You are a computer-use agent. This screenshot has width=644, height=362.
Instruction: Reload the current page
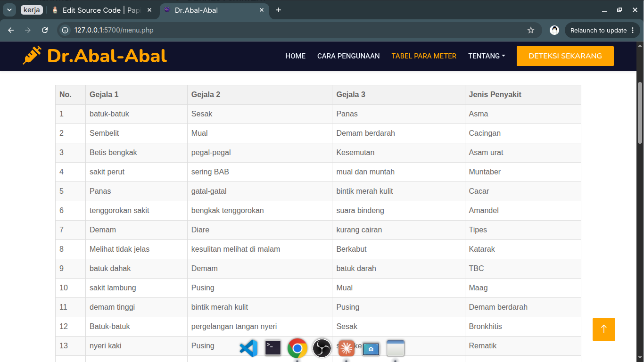45,30
